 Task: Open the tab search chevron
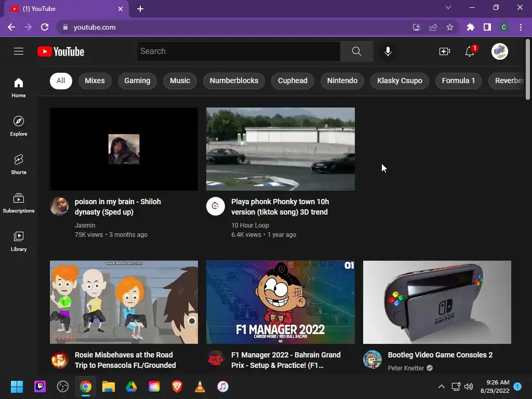[x=448, y=7]
